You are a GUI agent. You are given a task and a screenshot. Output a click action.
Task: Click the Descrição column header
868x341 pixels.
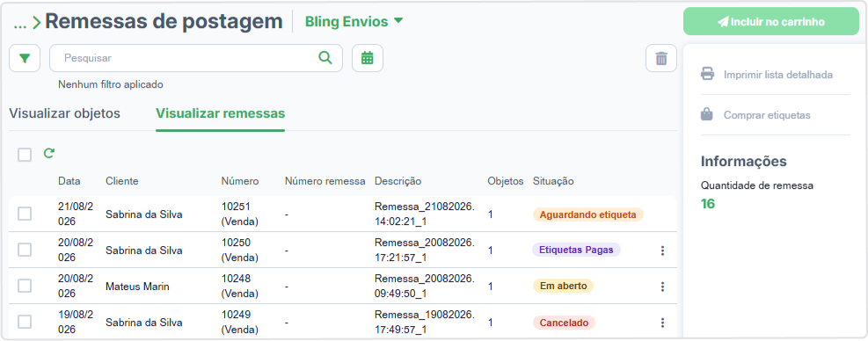(x=398, y=181)
